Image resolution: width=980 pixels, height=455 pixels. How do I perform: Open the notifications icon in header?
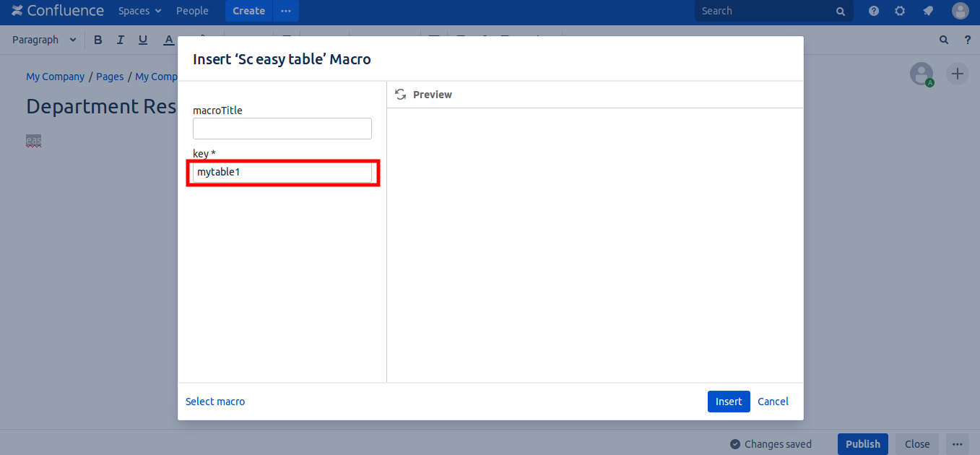pyautogui.click(x=928, y=11)
